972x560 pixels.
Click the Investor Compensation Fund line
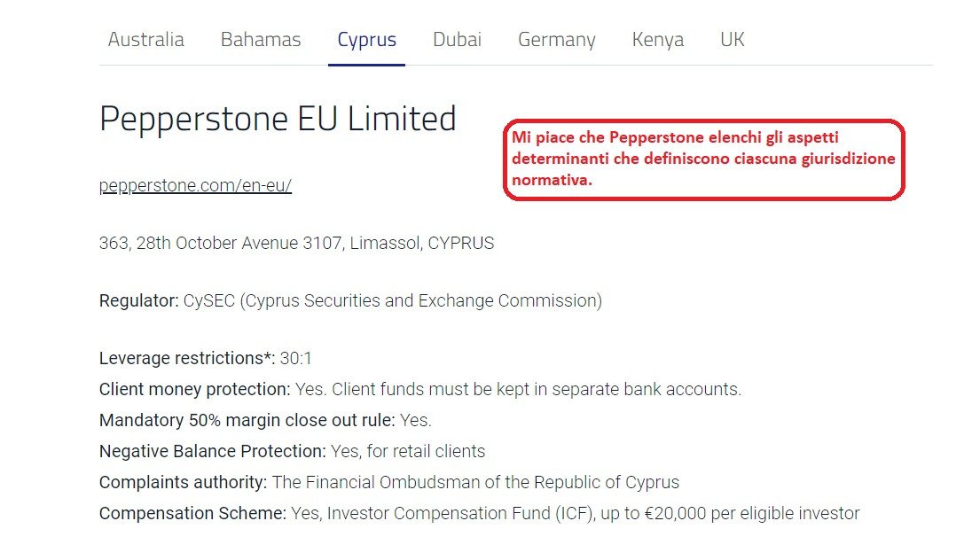click(479, 513)
